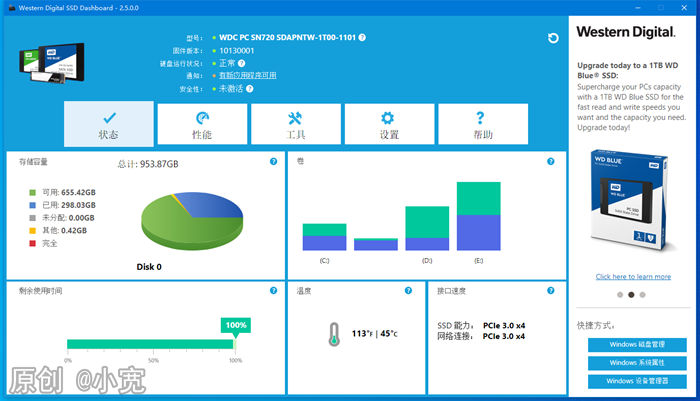Click help icon in interface speed panel
Image resolution: width=700 pixels, height=401 pixels.
point(551,291)
